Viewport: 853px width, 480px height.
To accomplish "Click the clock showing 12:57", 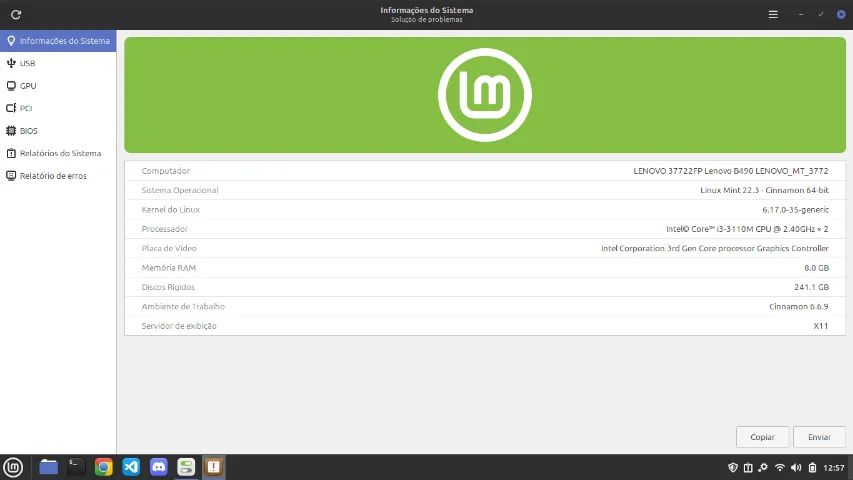I will coord(834,467).
